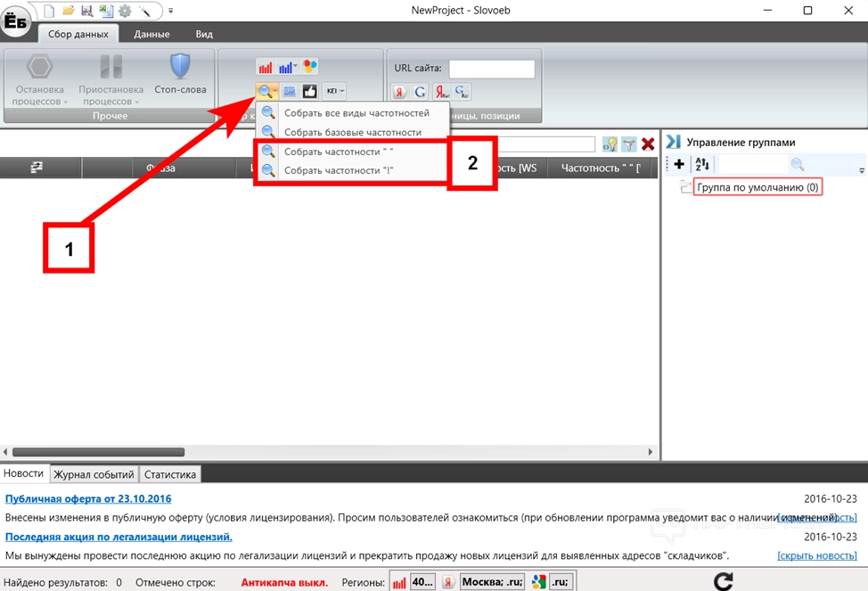Click the lower скрыть новость link

tap(817, 555)
